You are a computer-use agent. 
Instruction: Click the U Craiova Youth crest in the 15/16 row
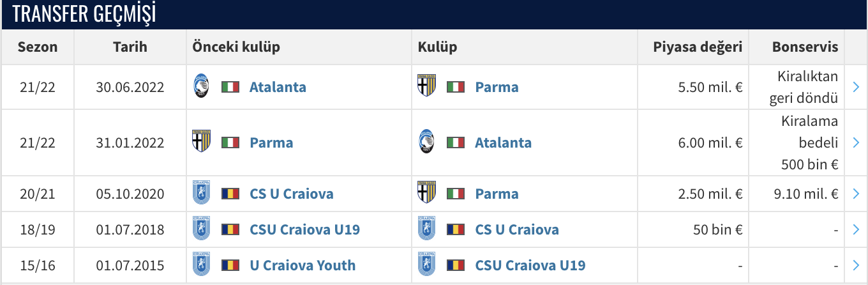point(201,265)
